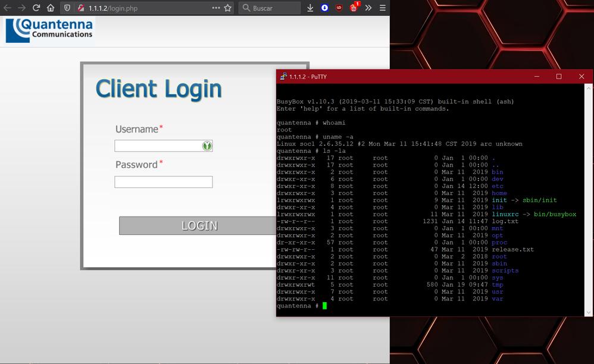The height and width of the screenshot is (364, 594).
Task: Click the forward navigation arrow
Action: 21,8
